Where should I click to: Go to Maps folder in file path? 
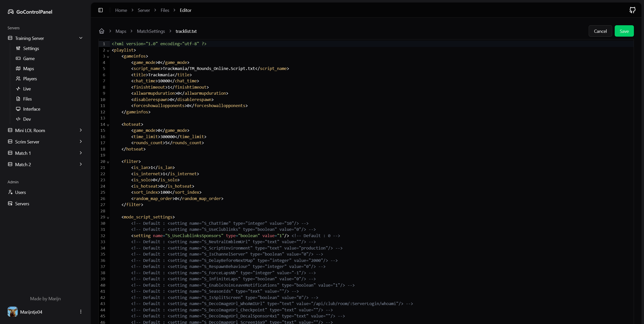[121, 31]
